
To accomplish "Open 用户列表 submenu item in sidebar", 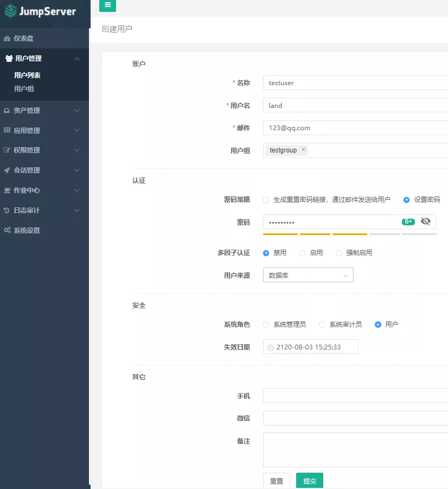I will [x=27, y=75].
